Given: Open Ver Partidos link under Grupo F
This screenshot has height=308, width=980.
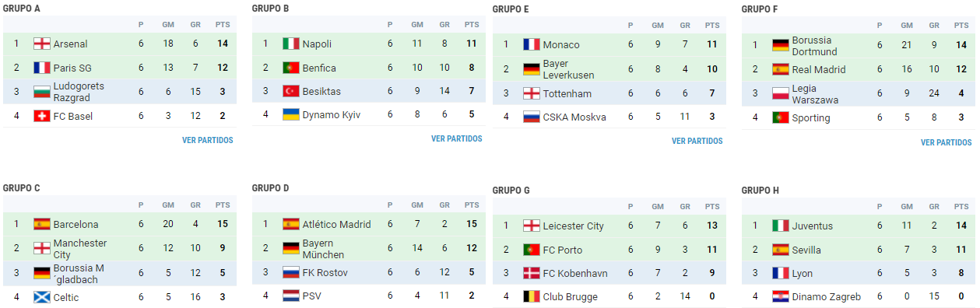Looking at the screenshot, I should tap(947, 143).
